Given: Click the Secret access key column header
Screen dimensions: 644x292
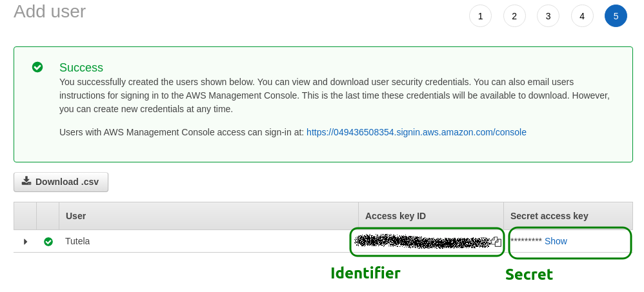Looking at the screenshot, I should (549, 216).
